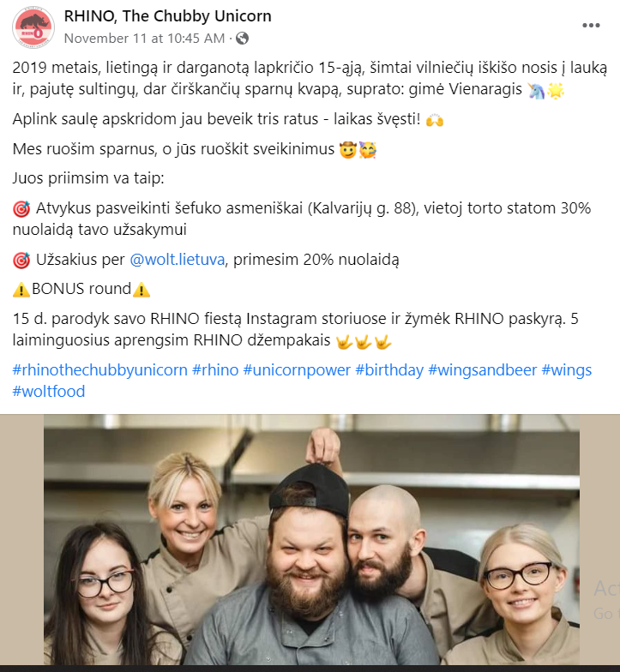Open the November 11 at 10:45 AM timestamp

(144, 38)
